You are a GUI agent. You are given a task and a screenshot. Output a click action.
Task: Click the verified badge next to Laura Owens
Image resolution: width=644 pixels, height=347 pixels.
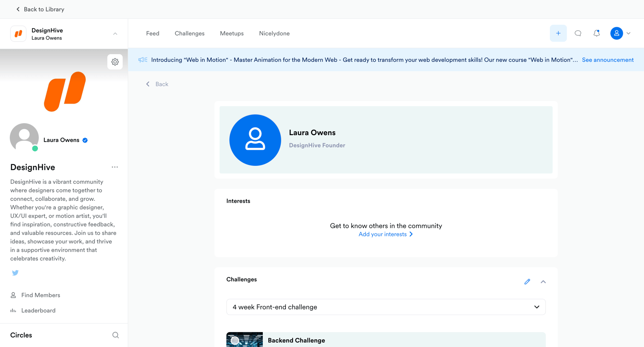tap(85, 140)
